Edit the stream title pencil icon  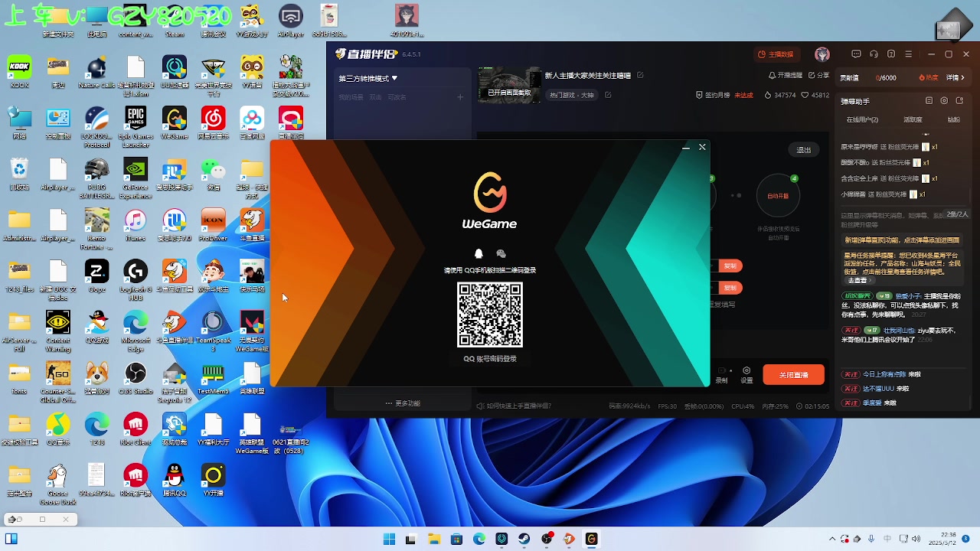pos(640,76)
